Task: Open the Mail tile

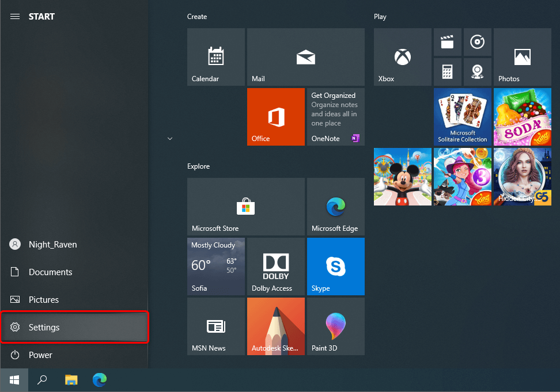Action: click(x=306, y=57)
